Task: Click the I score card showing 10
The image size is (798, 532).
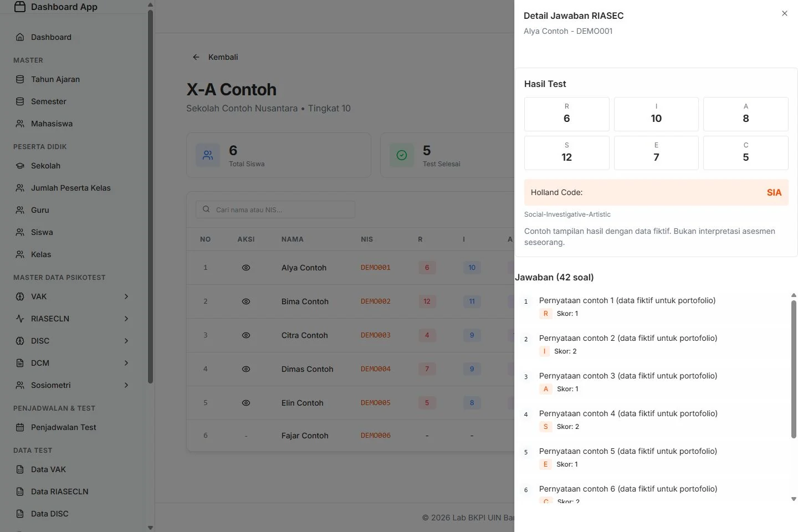Action: point(656,114)
